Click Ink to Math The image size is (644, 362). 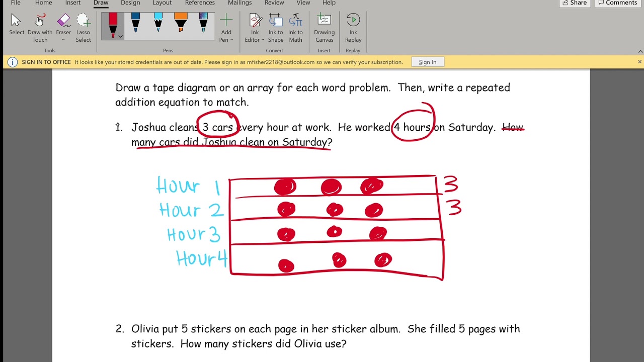tap(296, 28)
